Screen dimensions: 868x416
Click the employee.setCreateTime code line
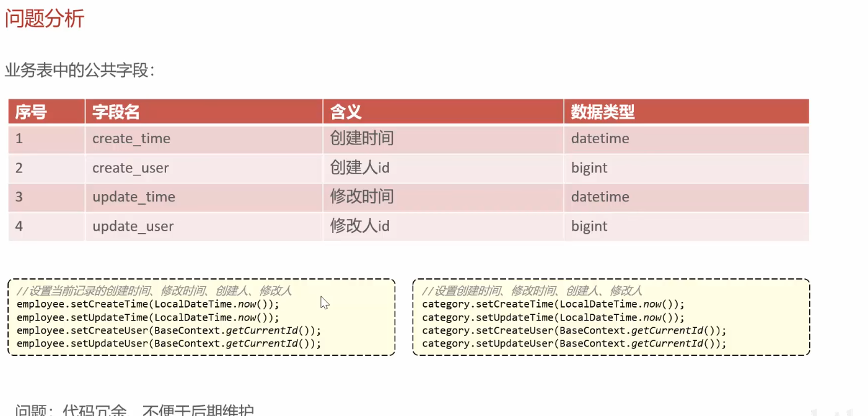148,304
